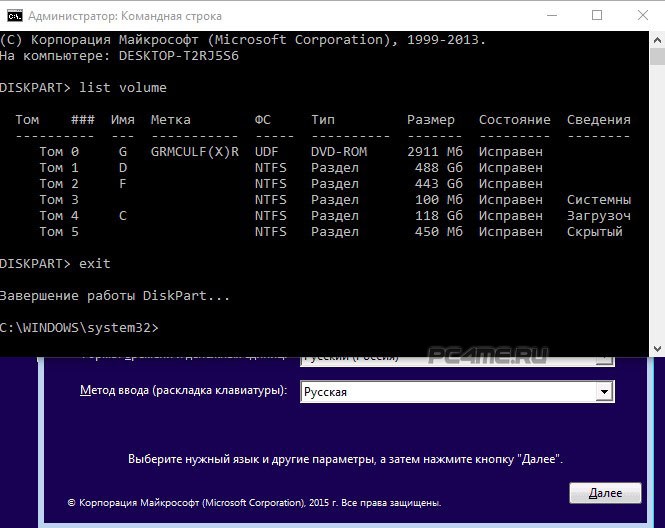Open the Русская input method combo box

tap(448, 392)
